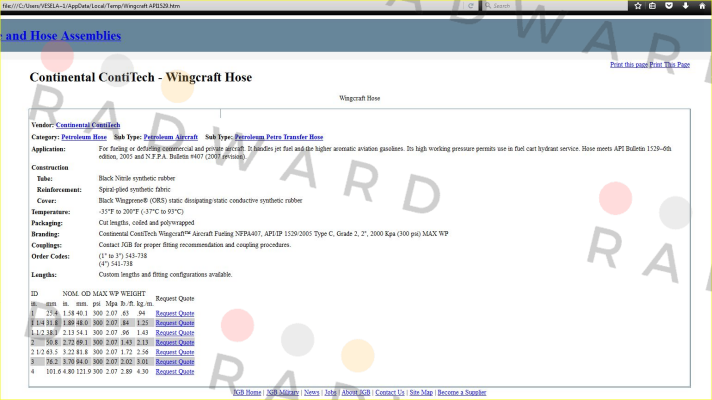Viewport: 712px width, 400px height.
Task: Request Quote for the 4 inch row
Action: [x=175, y=371]
